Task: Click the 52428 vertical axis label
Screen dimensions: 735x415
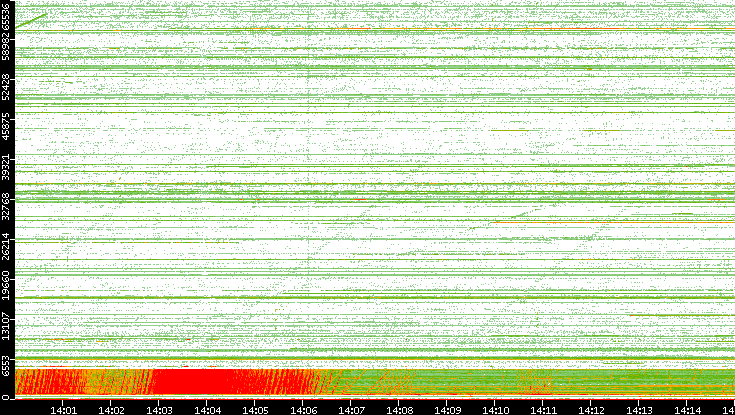Action: tap(7, 86)
